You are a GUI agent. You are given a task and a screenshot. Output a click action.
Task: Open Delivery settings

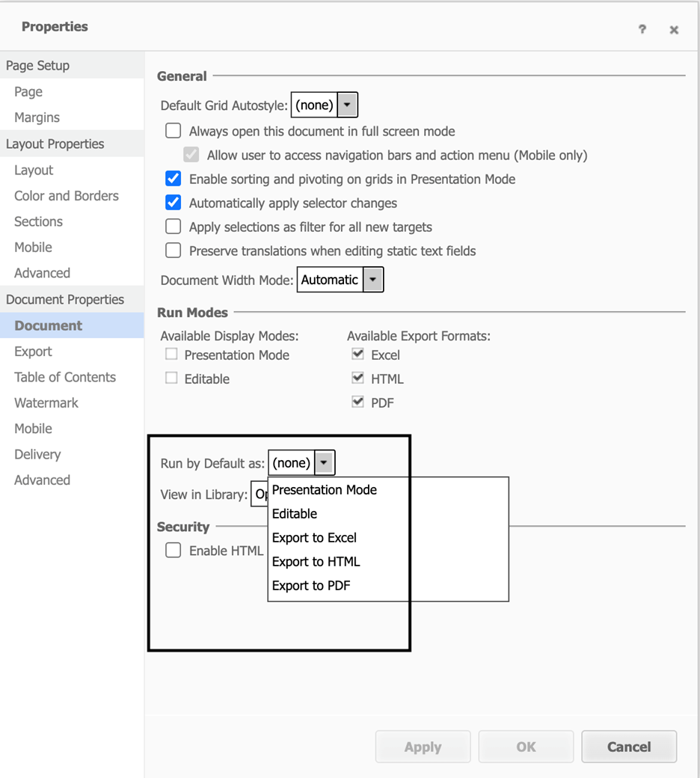72,454
